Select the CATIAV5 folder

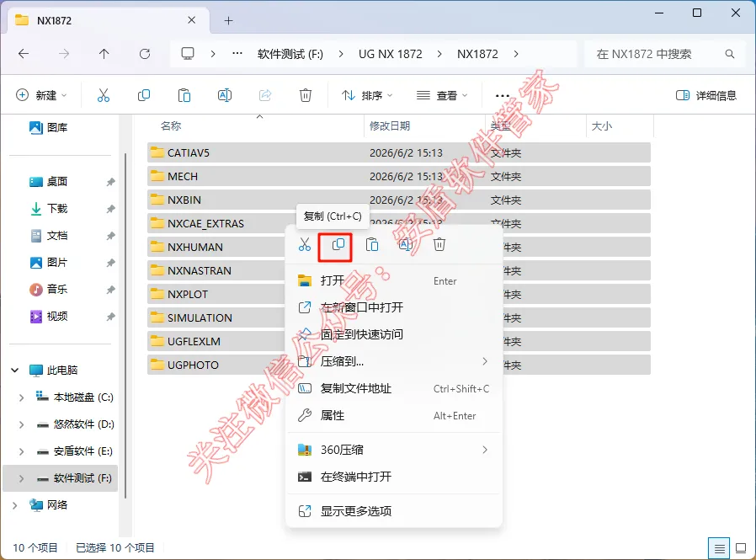click(399, 153)
